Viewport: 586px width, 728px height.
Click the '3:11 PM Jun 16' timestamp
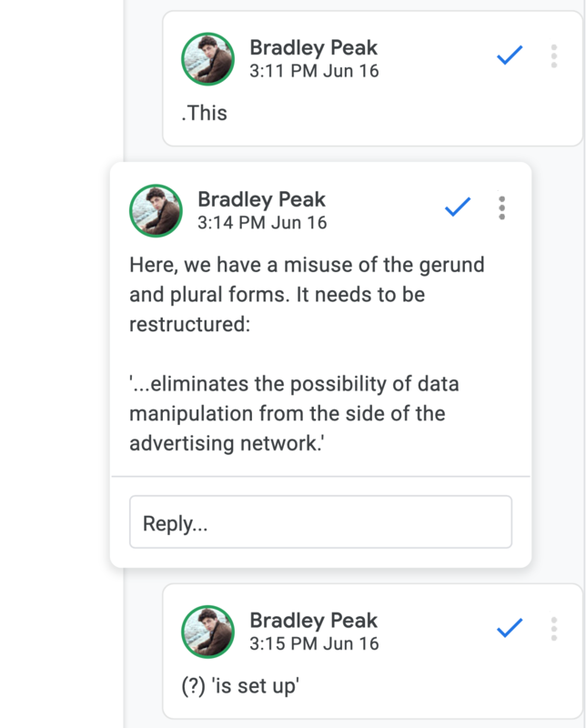pyautogui.click(x=314, y=70)
